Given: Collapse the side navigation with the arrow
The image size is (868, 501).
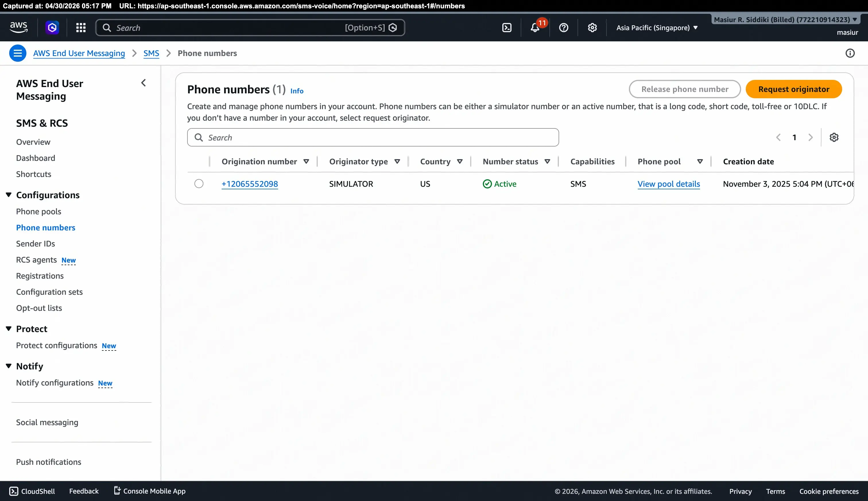Looking at the screenshot, I should click(x=144, y=83).
